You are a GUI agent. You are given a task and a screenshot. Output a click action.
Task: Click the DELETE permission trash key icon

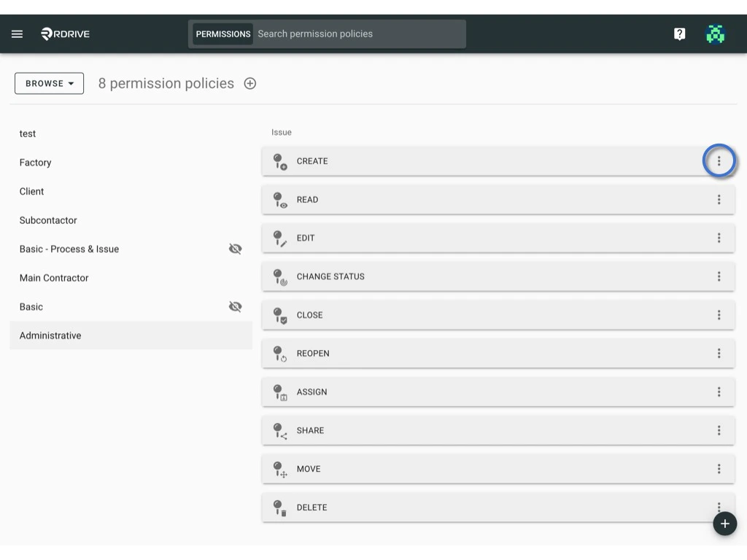tap(279, 507)
